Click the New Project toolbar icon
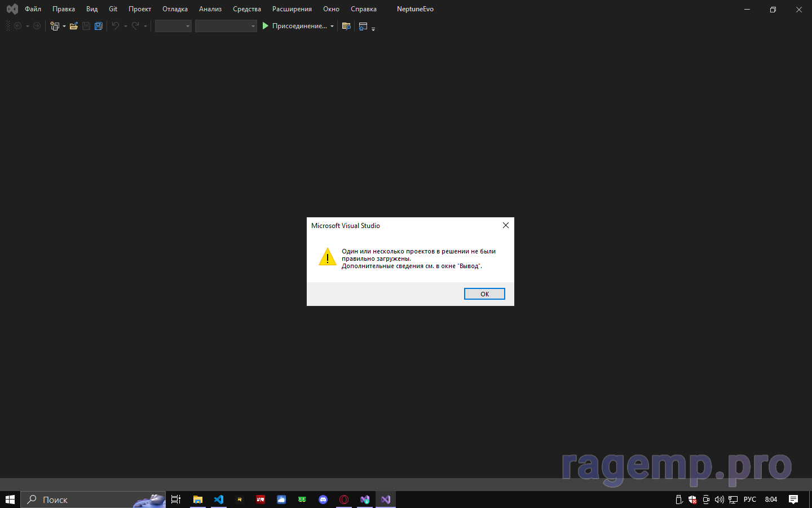 (x=55, y=26)
